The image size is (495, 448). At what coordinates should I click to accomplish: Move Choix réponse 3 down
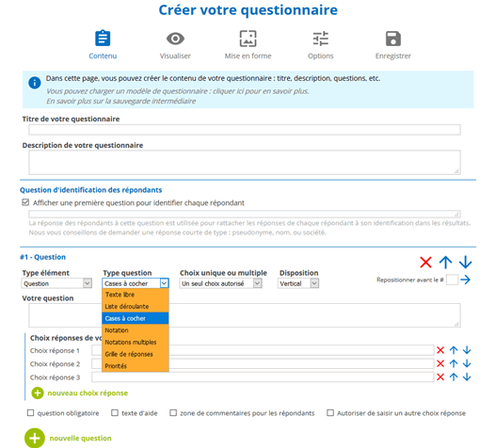467,377
